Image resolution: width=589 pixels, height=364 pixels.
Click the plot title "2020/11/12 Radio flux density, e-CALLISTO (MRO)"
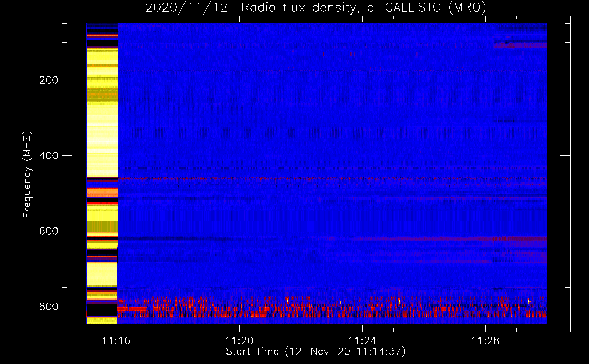click(316, 7)
